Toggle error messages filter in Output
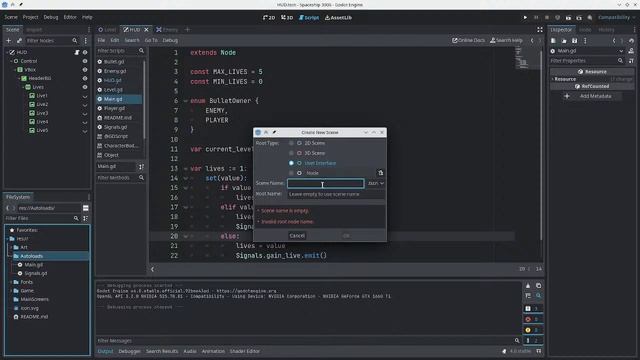640x360 pixels. coord(533,319)
